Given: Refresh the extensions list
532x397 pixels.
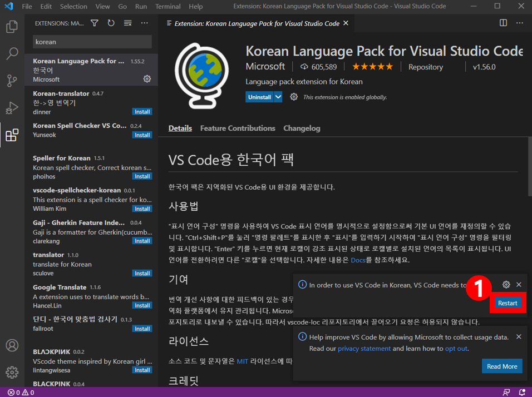Looking at the screenshot, I should click(x=111, y=23).
